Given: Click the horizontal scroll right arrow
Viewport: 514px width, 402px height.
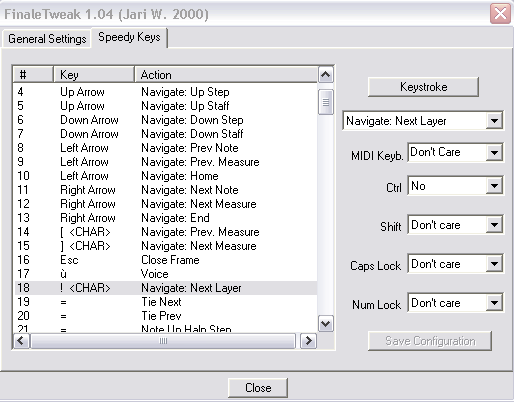Looking at the screenshot, I should click(x=308, y=341).
